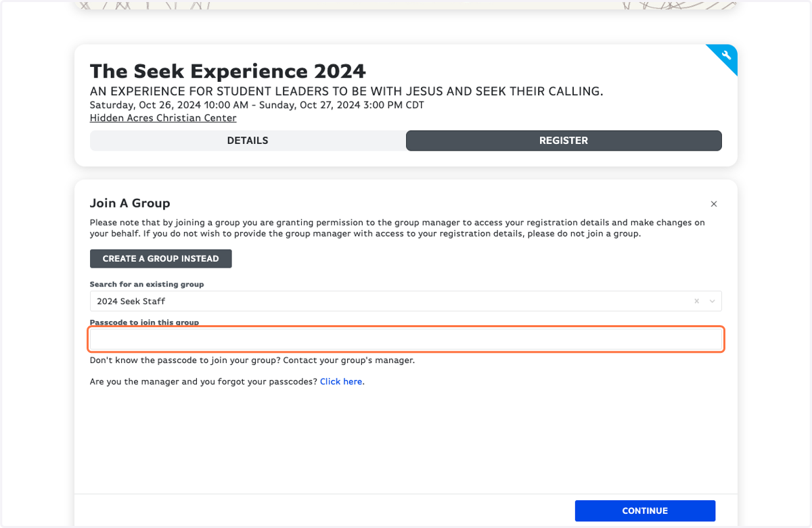Image resolution: width=812 pixels, height=528 pixels.
Task: Click the map strip above event card
Action: [x=406, y=5]
